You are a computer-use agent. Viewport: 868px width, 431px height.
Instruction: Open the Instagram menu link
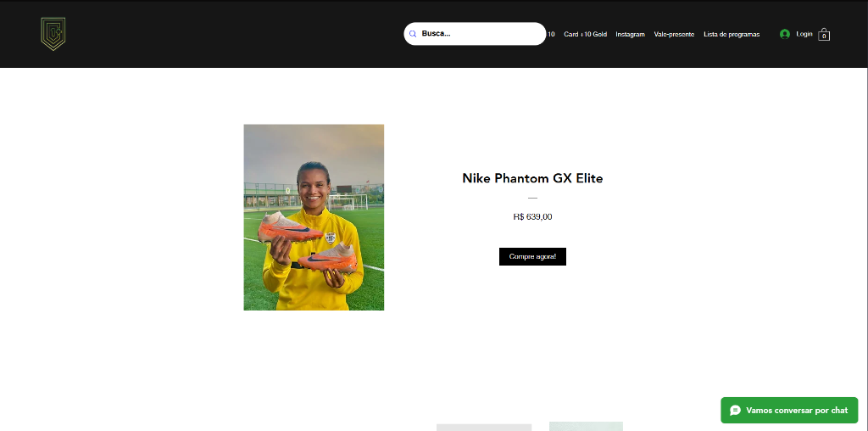630,34
